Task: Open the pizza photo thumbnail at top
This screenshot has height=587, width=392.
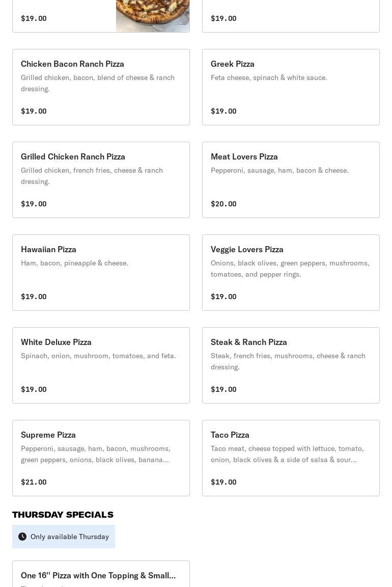Action: (153, 16)
